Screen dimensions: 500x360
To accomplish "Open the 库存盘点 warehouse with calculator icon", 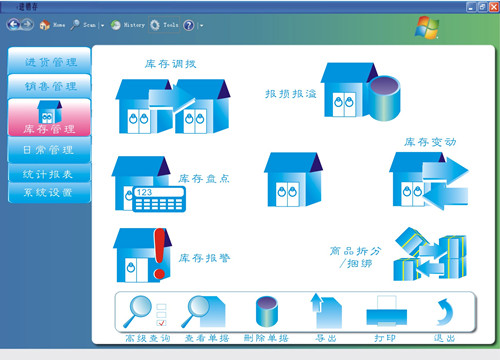I will (149, 184).
